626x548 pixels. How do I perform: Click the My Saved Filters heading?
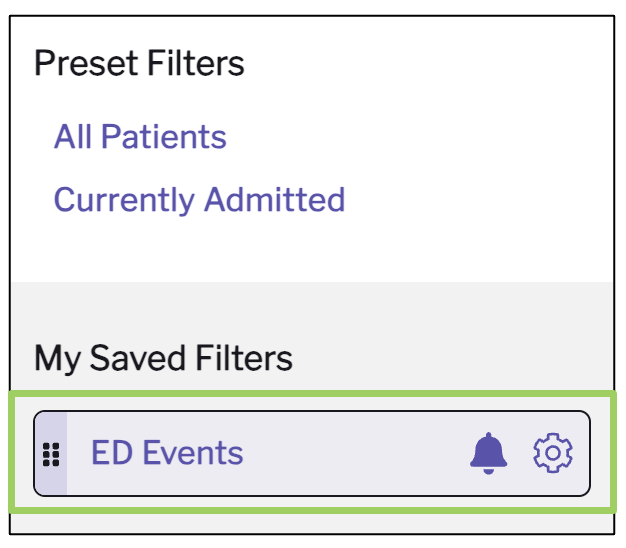tap(163, 358)
